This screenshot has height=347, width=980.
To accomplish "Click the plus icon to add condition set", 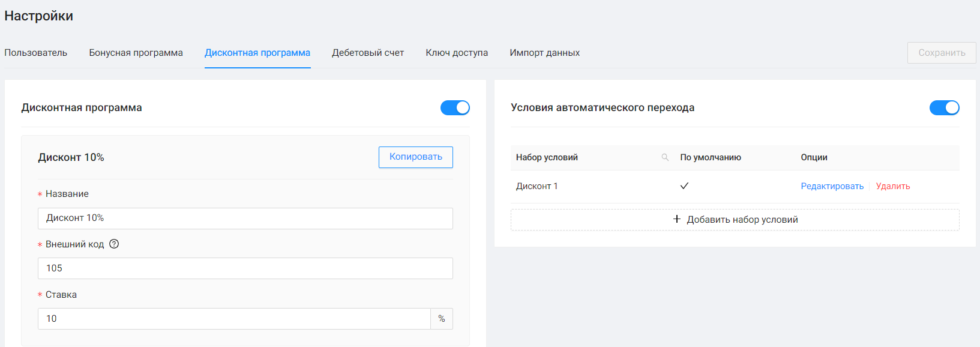I will coord(676,219).
